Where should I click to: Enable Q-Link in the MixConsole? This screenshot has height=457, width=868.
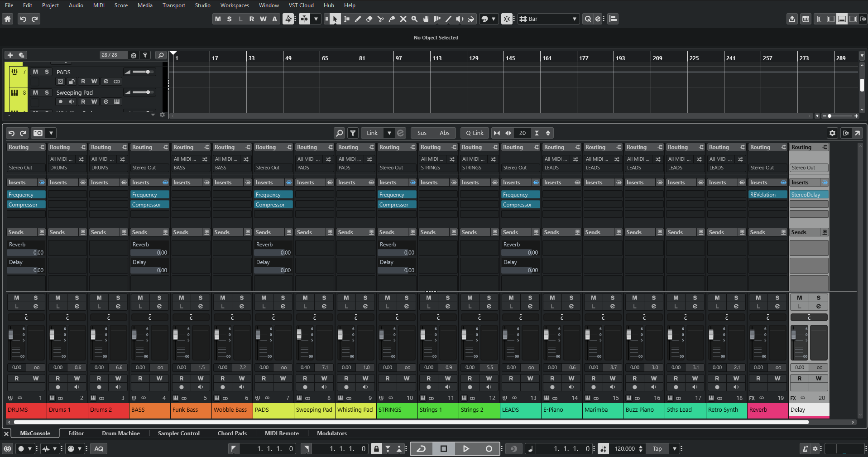click(474, 133)
